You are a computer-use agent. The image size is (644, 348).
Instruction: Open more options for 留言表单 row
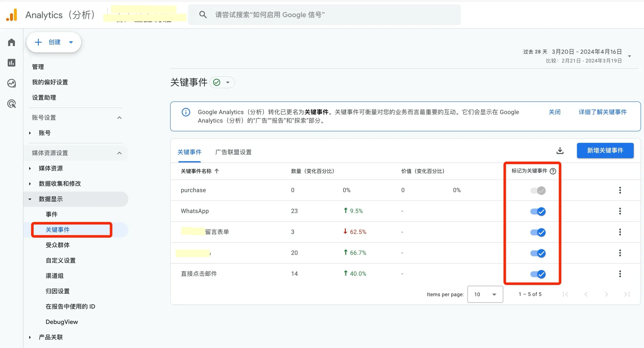[620, 232]
